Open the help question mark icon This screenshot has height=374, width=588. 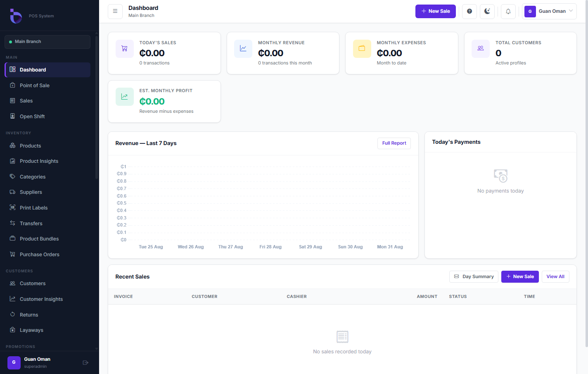[469, 11]
